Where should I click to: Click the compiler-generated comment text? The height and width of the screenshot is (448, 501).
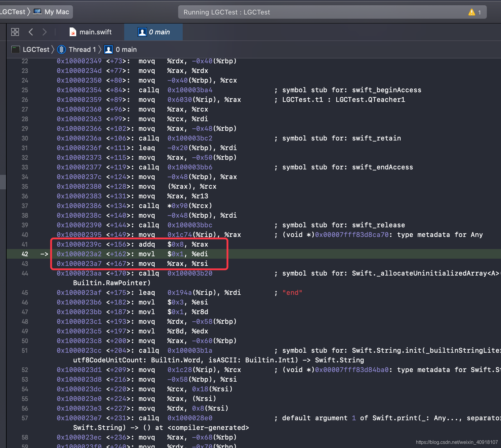click(x=208, y=428)
